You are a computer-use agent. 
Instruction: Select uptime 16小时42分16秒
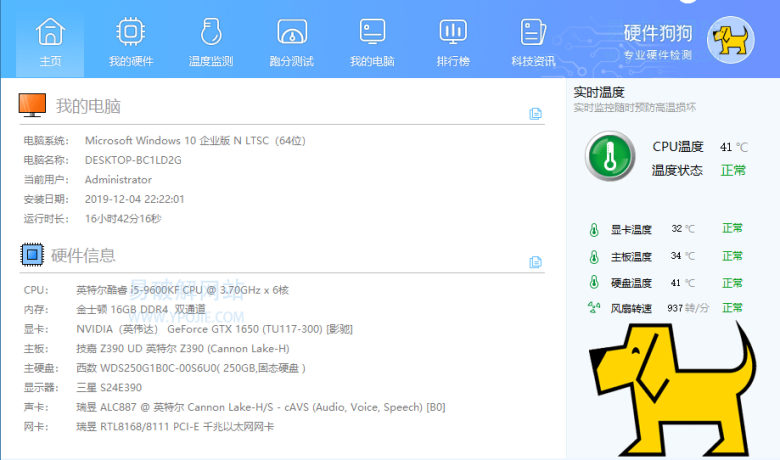123,219
